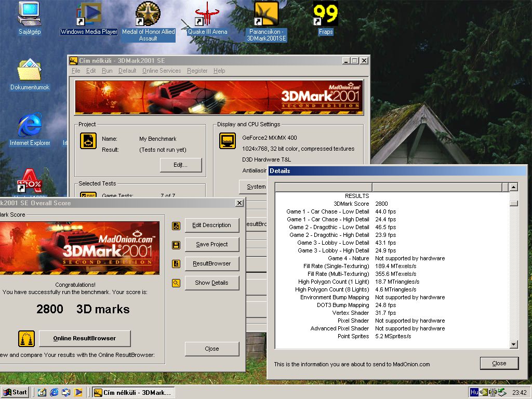Click the monitor icon in Display settings
532x399 pixels.
(228, 141)
